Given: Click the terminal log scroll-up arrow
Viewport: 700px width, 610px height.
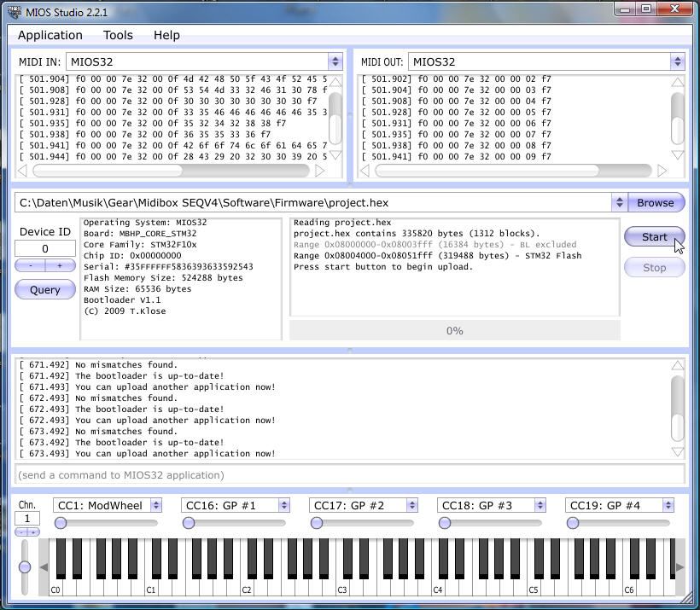Looking at the screenshot, I should (678, 365).
